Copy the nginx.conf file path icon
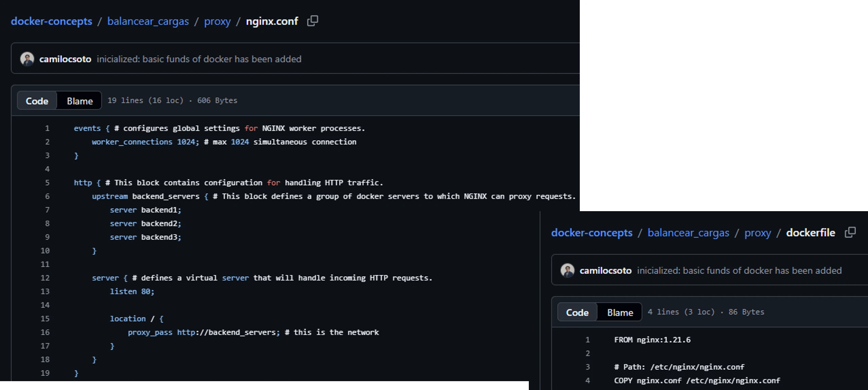The width and height of the screenshot is (868, 390). (x=312, y=21)
